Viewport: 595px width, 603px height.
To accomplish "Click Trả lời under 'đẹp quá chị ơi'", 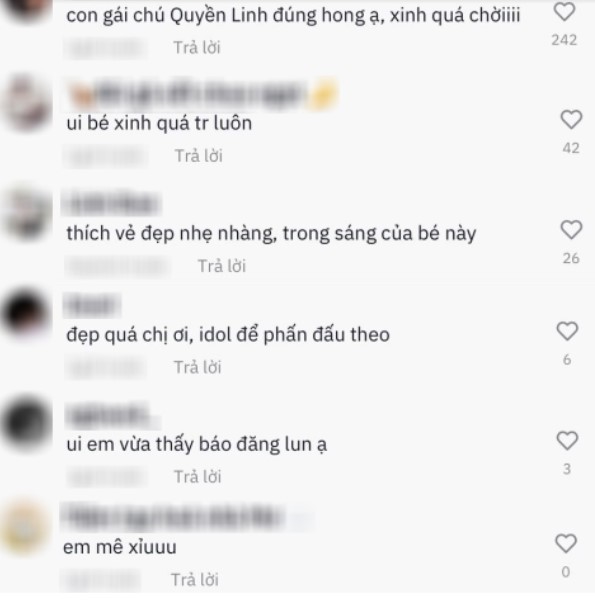I will click(x=198, y=367).
